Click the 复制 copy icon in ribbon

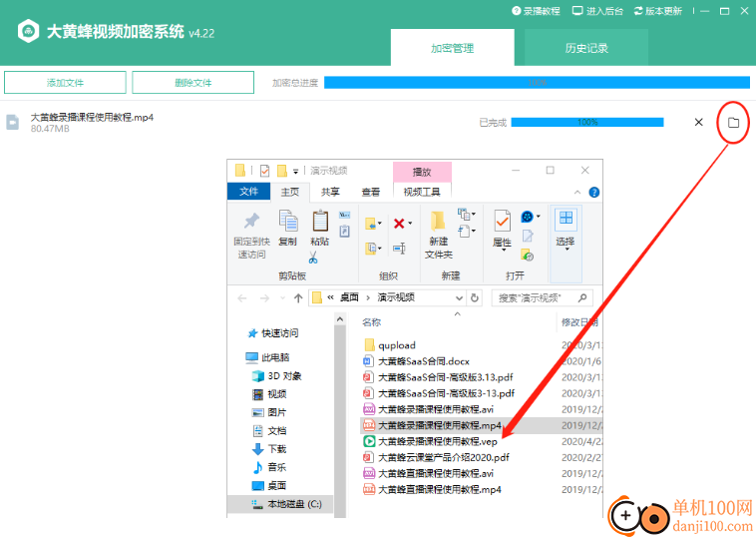[288, 221]
